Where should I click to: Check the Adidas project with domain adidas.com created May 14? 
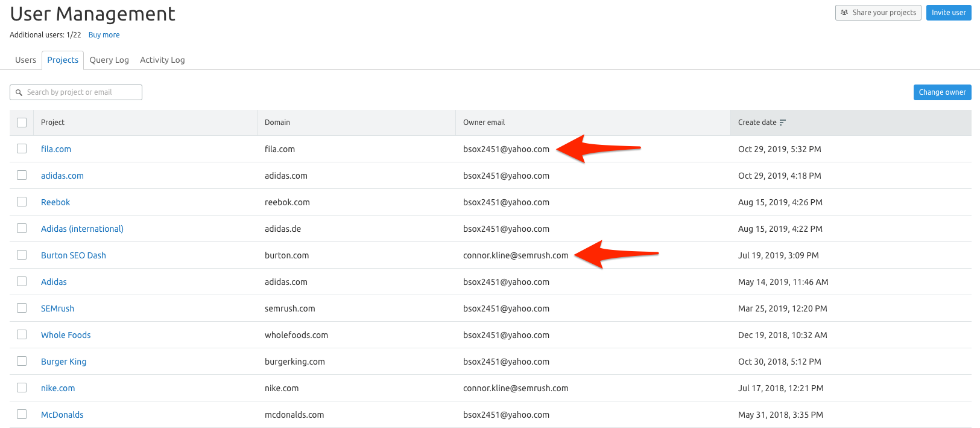click(x=22, y=281)
